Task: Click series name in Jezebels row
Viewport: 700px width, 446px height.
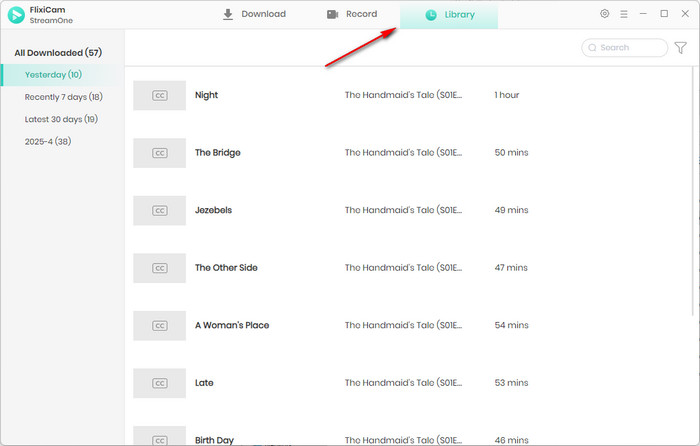Action: pos(403,210)
